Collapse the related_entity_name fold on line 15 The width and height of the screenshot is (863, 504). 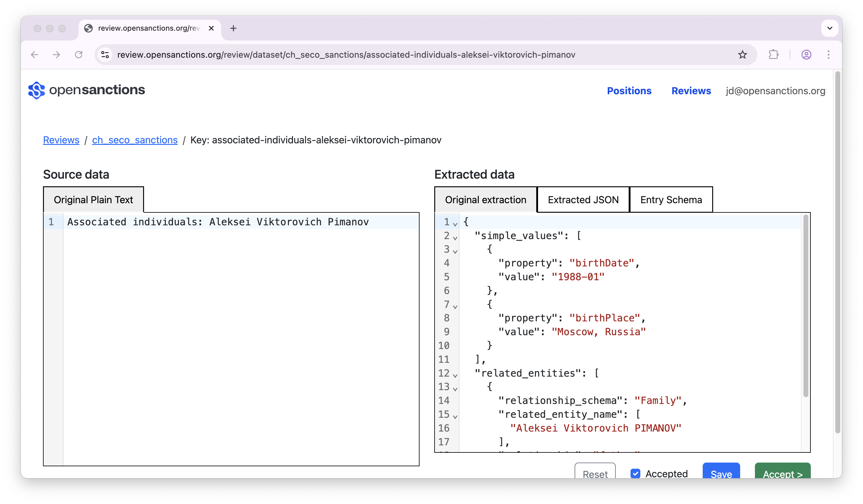455,416
